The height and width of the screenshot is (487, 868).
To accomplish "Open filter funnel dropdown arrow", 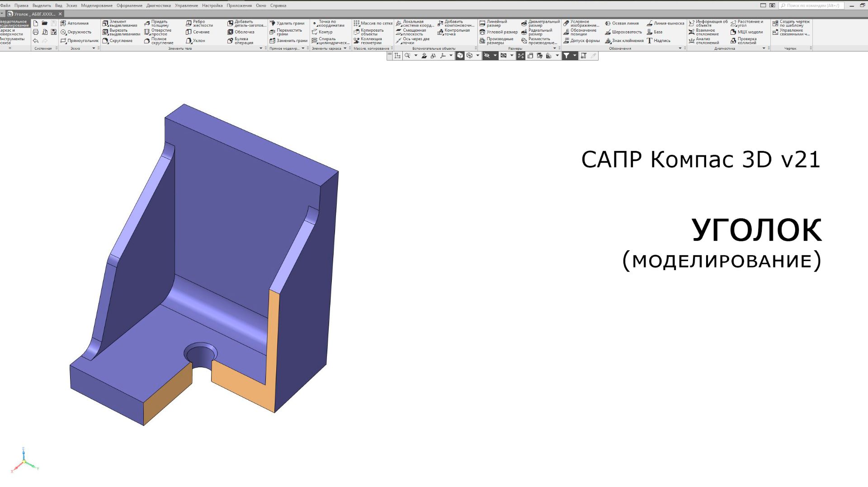I will (x=575, y=56).
